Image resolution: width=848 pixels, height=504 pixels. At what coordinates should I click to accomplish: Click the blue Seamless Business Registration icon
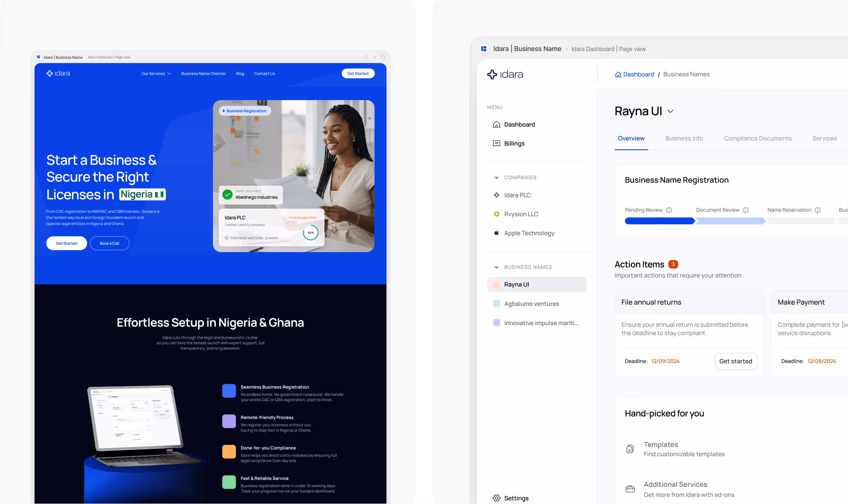tap(229, 391)
